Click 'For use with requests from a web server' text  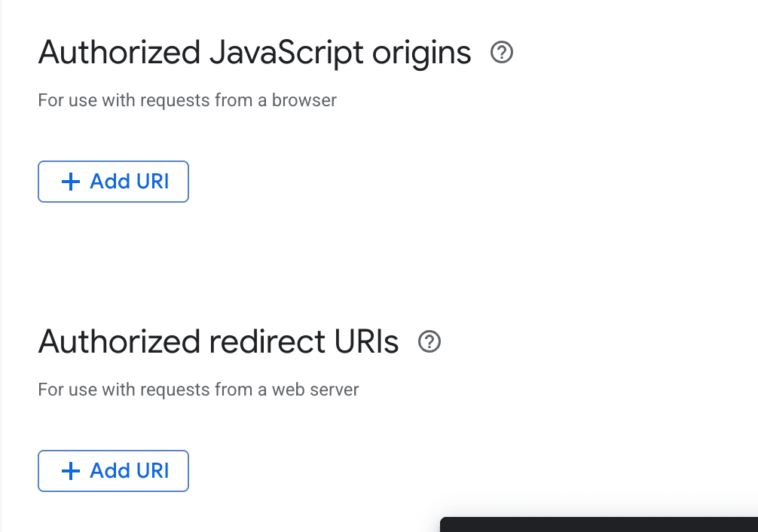tap(198, 390)
